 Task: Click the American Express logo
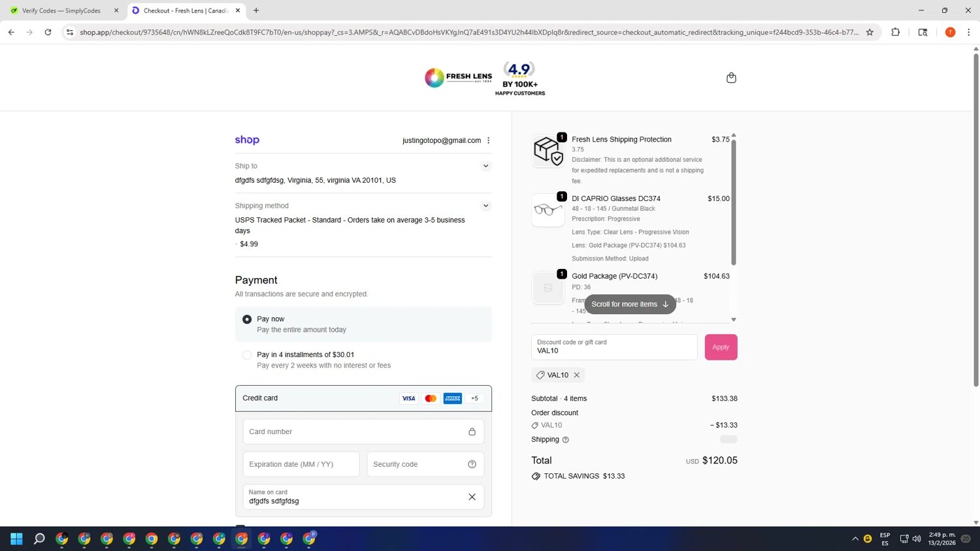(x=453, y=398)
